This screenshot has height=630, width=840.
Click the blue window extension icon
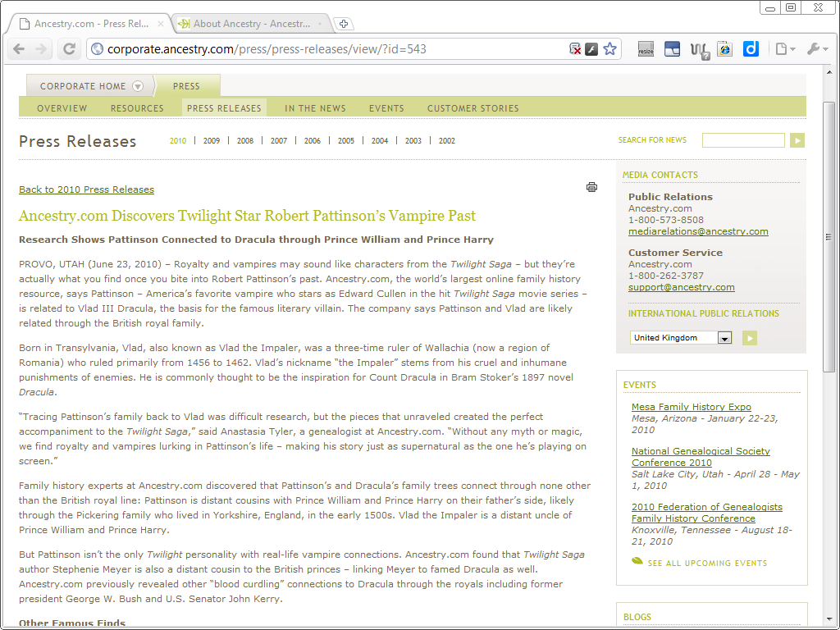[672, 49]
